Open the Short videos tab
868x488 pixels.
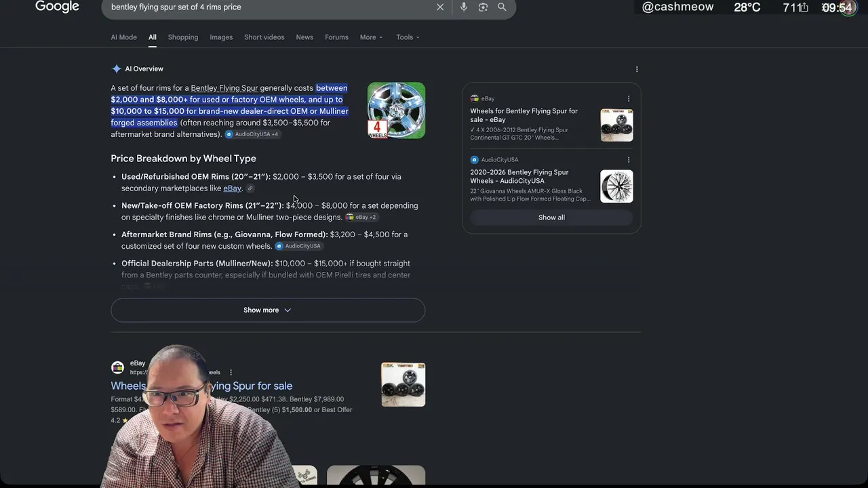point(264,37)
